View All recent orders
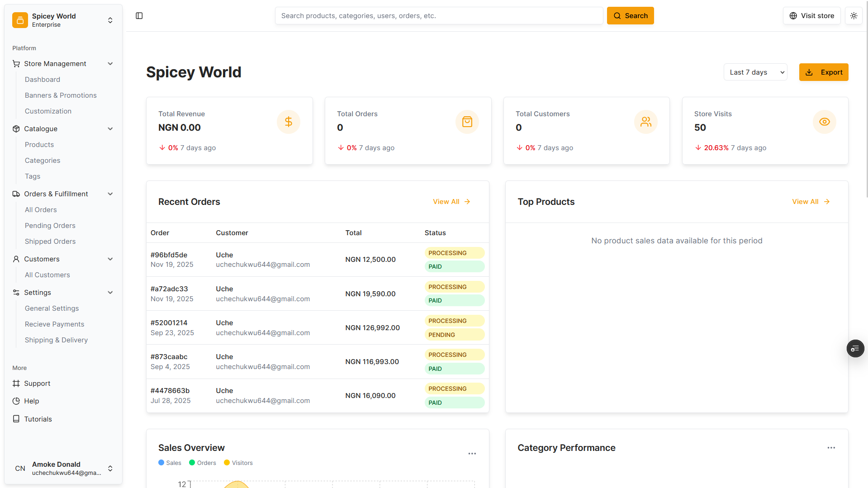 451,201
